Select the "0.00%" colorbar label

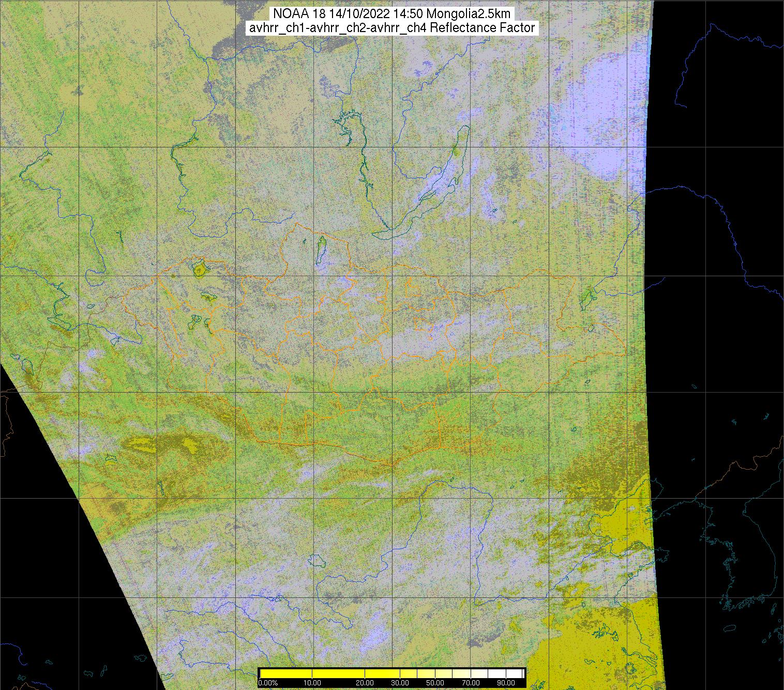click(x=268, y=683)
